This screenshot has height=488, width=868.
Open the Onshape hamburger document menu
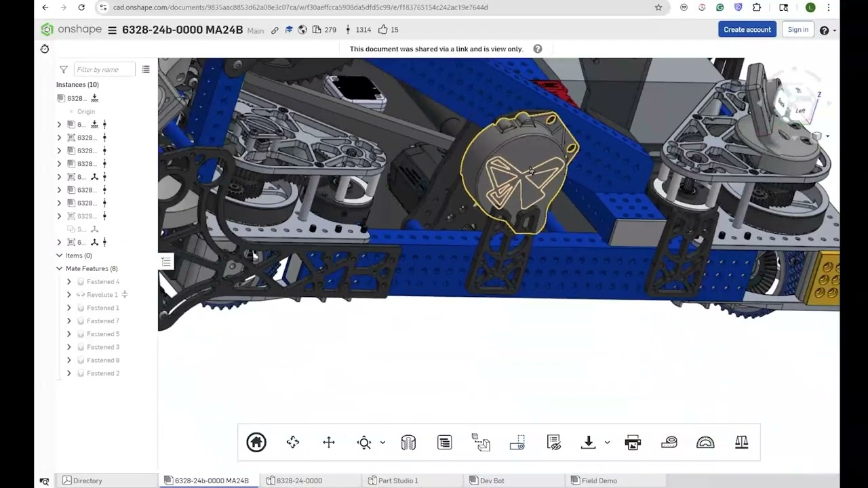(x=113, y=30)
